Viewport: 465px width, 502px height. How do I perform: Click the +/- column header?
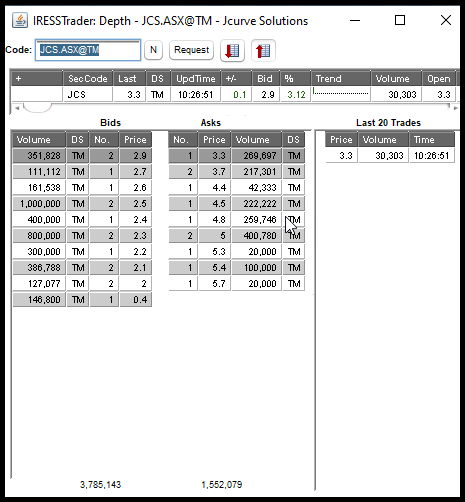[x=236, y=79]
